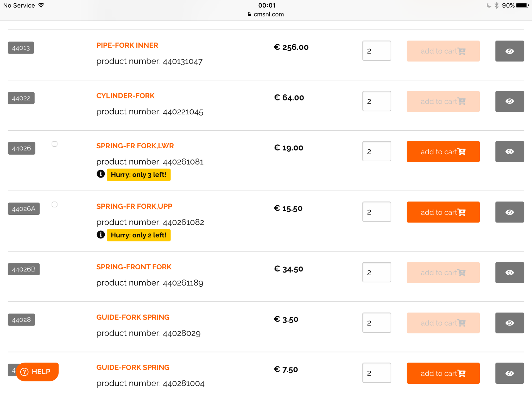Show SPRING-FR FORK,UPP details with eye icon
The width and height of the screenshot is (532, 399).
point(509,212)
